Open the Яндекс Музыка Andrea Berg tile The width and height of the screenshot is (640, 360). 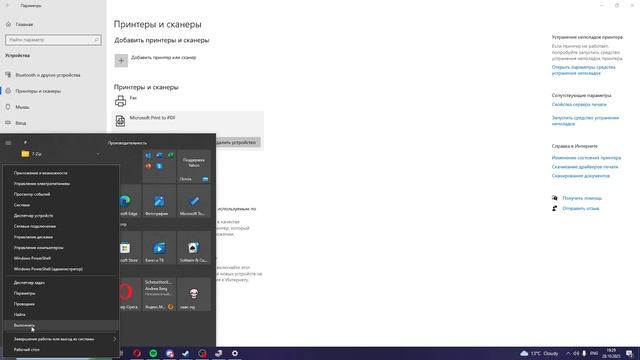[159, 294]
